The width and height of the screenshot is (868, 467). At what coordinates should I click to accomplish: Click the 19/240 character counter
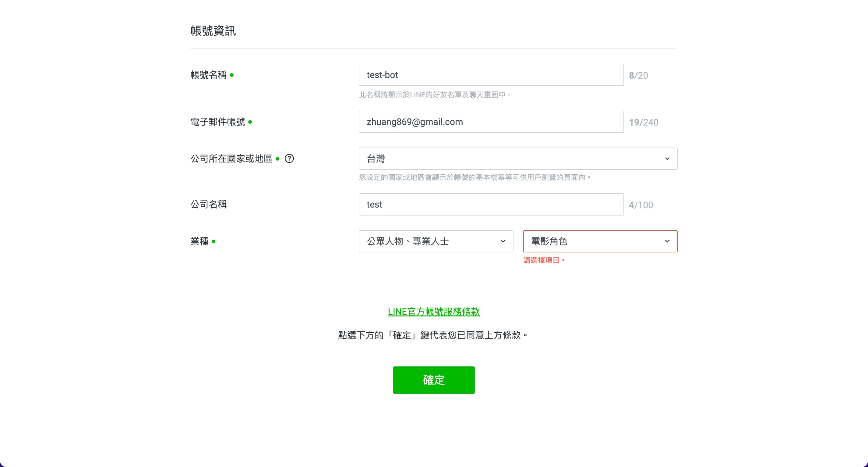tap(644, 122)
